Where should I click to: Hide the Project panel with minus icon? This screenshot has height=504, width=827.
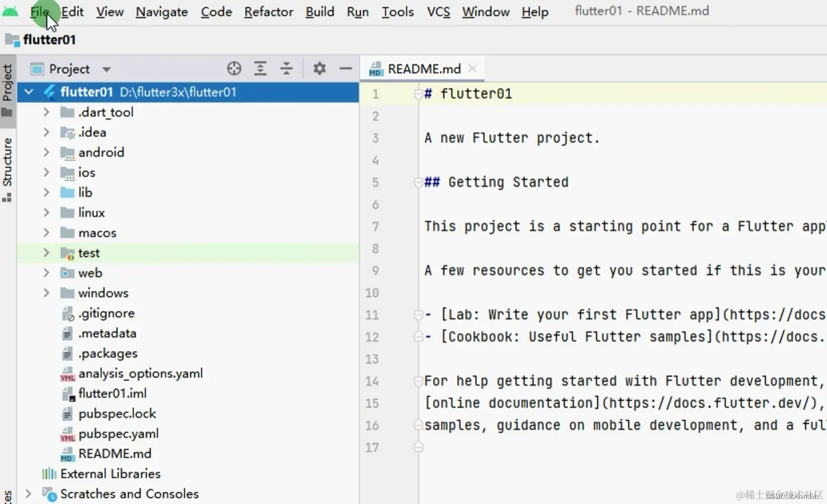[x=346, y=68]
